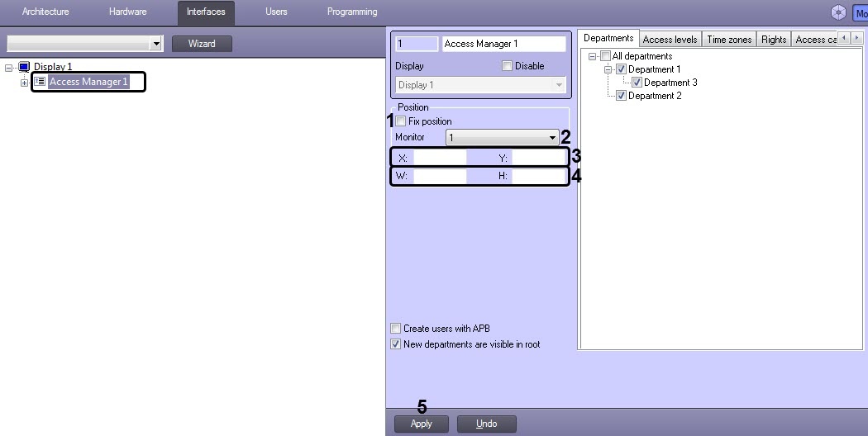
Task: Open the dropdown left of Wizard
Action: pos(84,44)
